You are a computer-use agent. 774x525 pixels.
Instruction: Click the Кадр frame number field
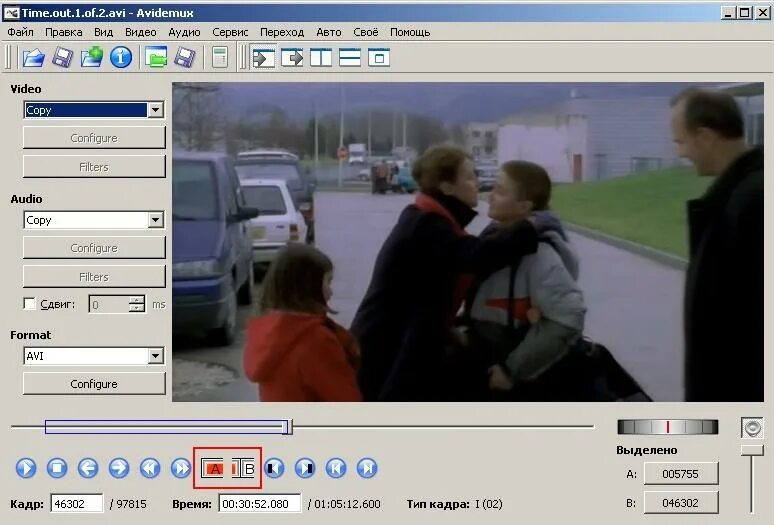click(x=77, y=504)
